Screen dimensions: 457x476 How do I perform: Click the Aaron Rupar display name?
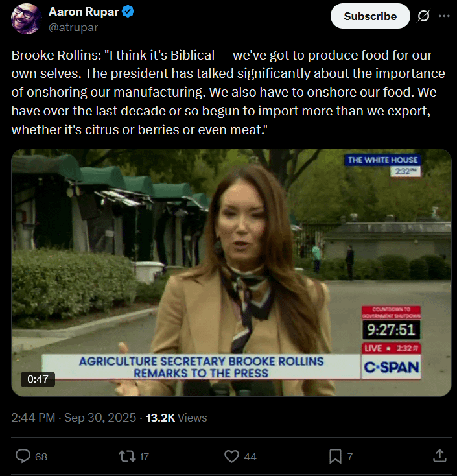[x=83, y=12]
